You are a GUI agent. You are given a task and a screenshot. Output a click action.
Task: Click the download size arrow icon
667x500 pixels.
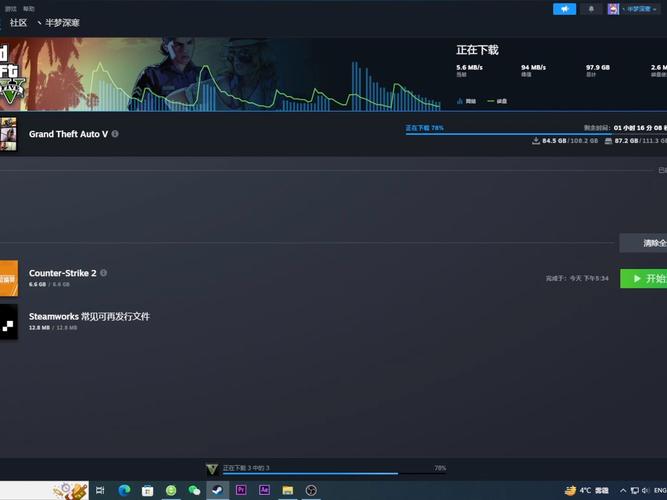pyautogui.click(x=536, y=141)
